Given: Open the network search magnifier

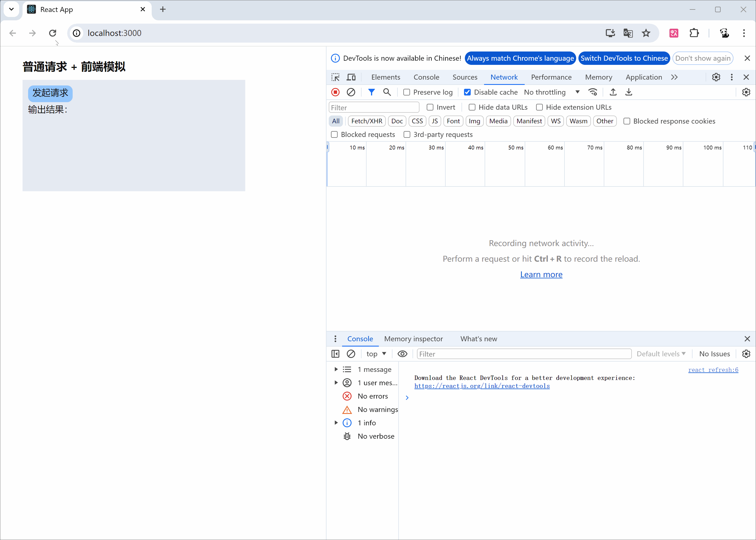Looking at the screenshot, I should click(387, 92).
